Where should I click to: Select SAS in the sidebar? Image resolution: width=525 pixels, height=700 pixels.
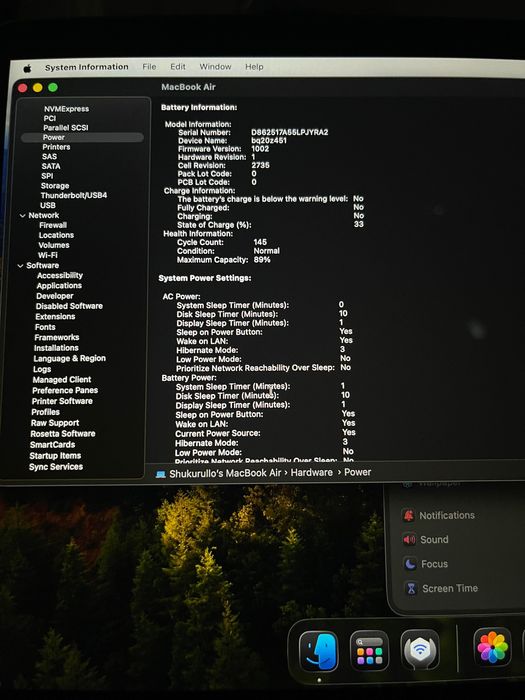pyautogui.click(x=49, y=157)
